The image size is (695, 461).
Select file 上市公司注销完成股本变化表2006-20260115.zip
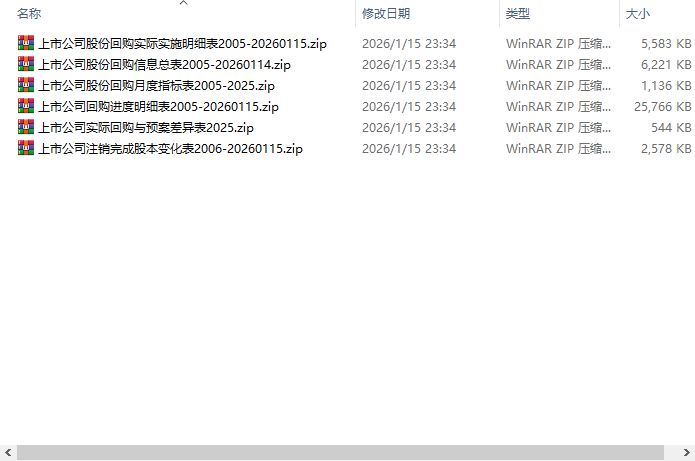pyautogui.click(x=171, y=148)
